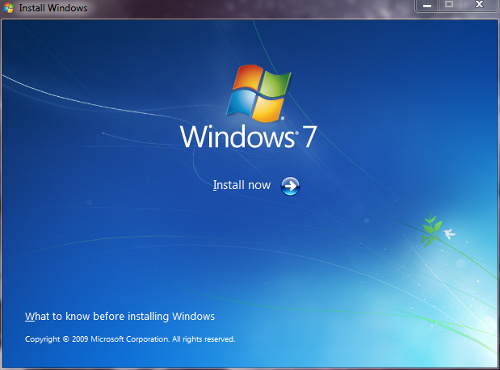
Task: Select the Install now text link
Action: click(242, 185)
